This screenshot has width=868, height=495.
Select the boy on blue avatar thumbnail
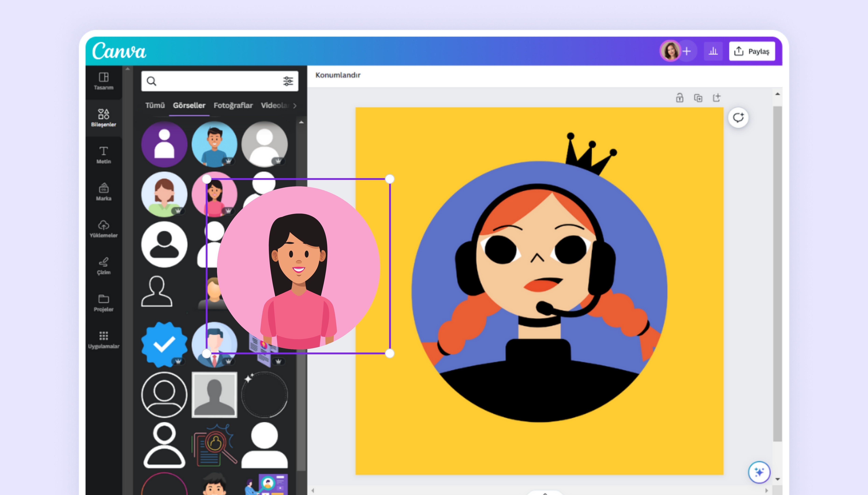coord(214,145)
